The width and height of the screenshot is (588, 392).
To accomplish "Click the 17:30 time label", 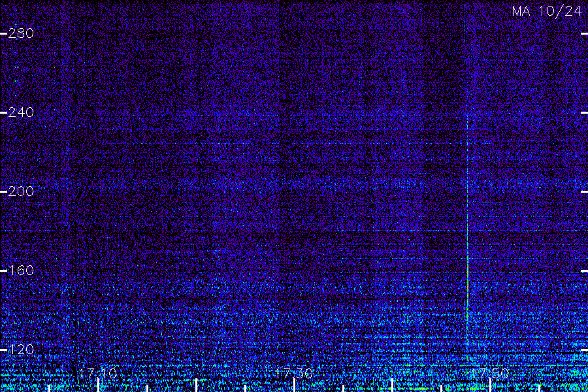I will tap(294, 373).
